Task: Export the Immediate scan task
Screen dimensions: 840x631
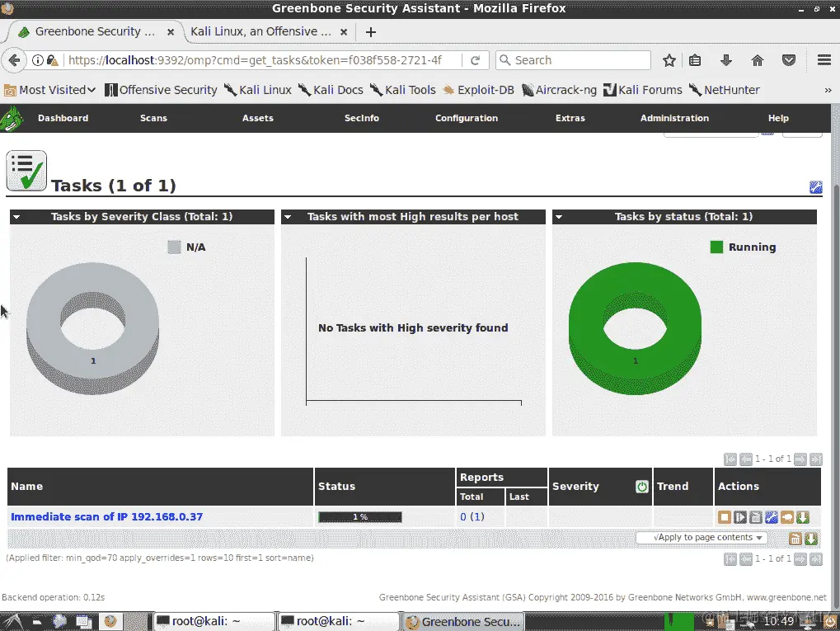Action: tap(803, 517)
